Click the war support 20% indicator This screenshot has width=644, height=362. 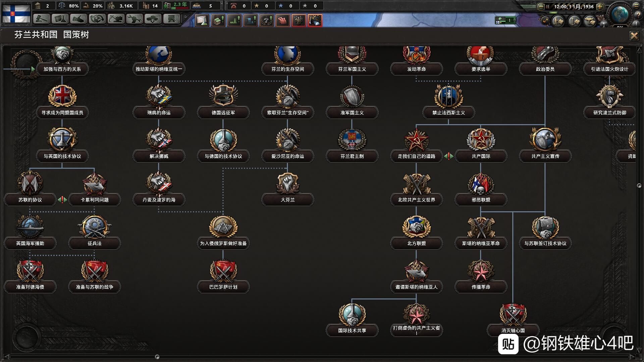click(x=93, y=6)
